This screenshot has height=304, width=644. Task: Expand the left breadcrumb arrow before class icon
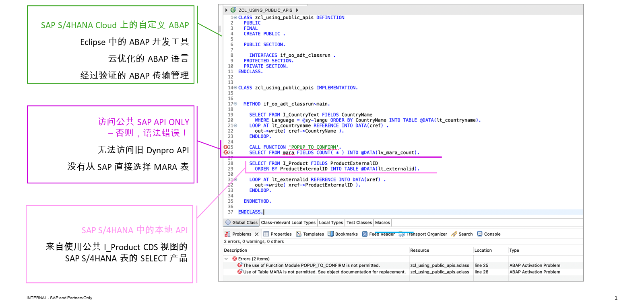coord(226,10)
